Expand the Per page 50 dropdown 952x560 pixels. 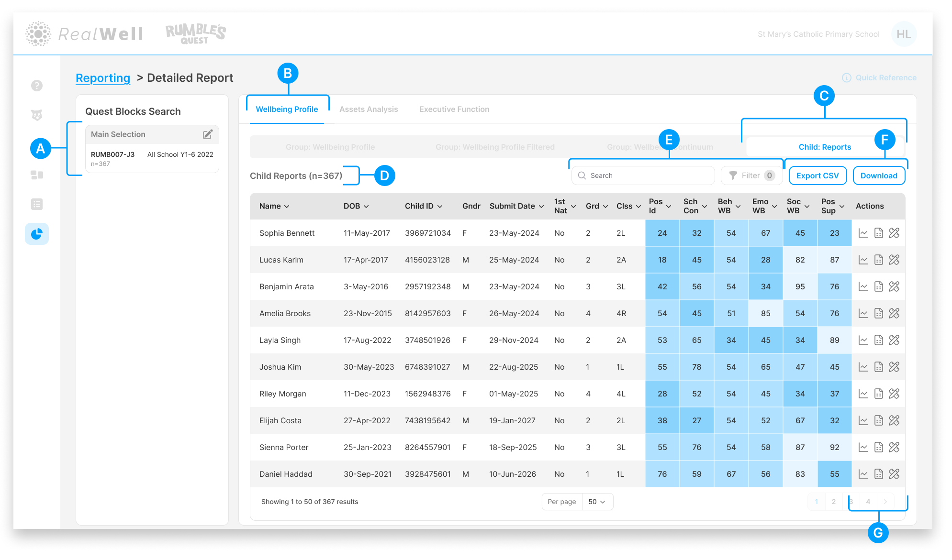coord(597,502)
